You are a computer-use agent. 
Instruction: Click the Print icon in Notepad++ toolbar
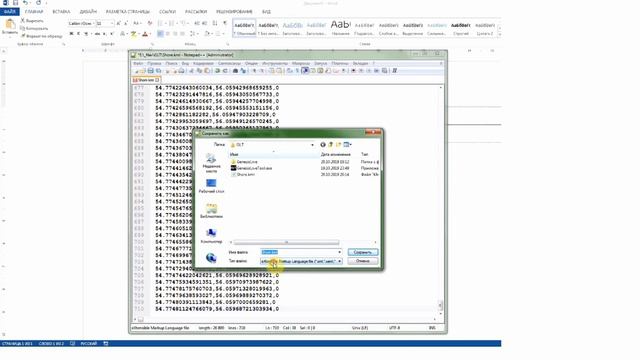(x=181, y=71)
